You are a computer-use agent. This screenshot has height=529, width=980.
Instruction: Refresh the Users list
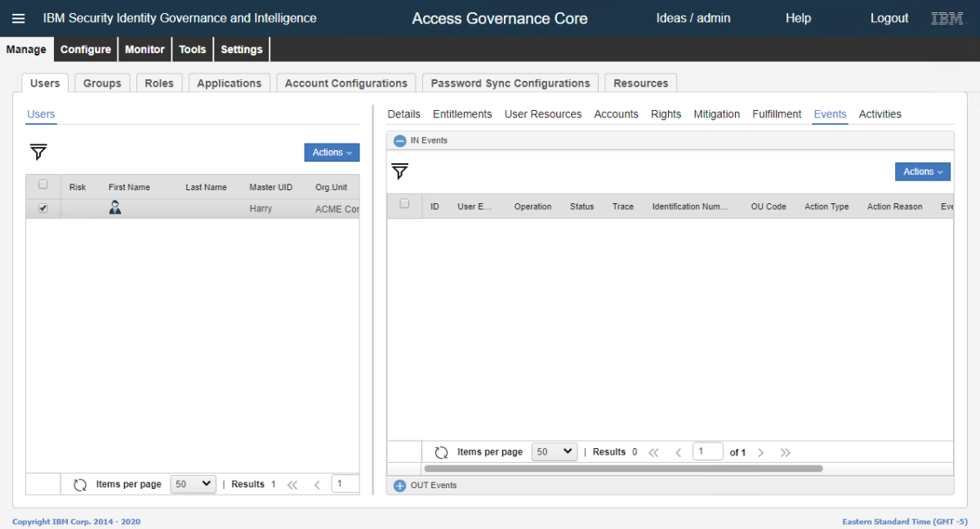click(80, 484)
